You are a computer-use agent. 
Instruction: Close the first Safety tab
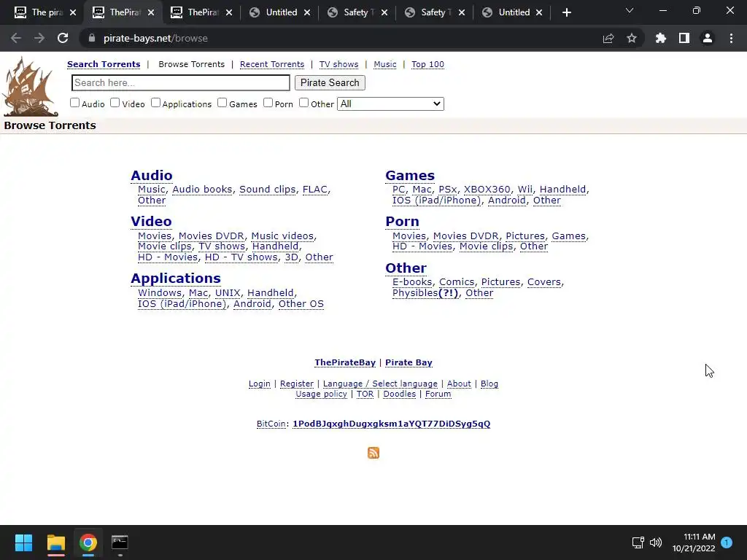coord(384,12)
